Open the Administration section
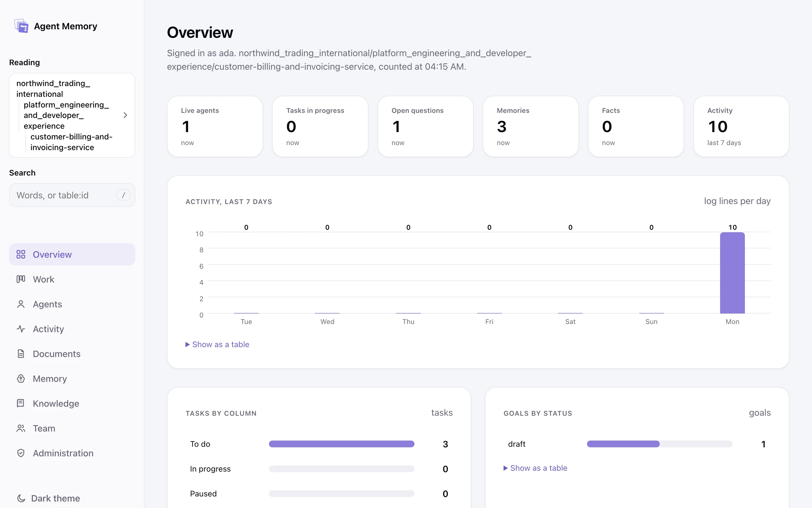 72,453
